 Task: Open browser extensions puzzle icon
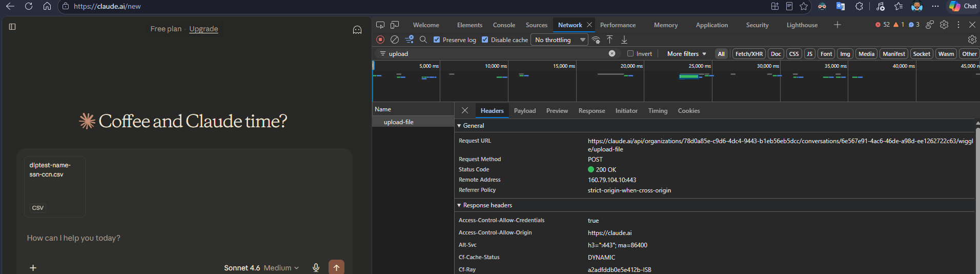coord(860,6)
